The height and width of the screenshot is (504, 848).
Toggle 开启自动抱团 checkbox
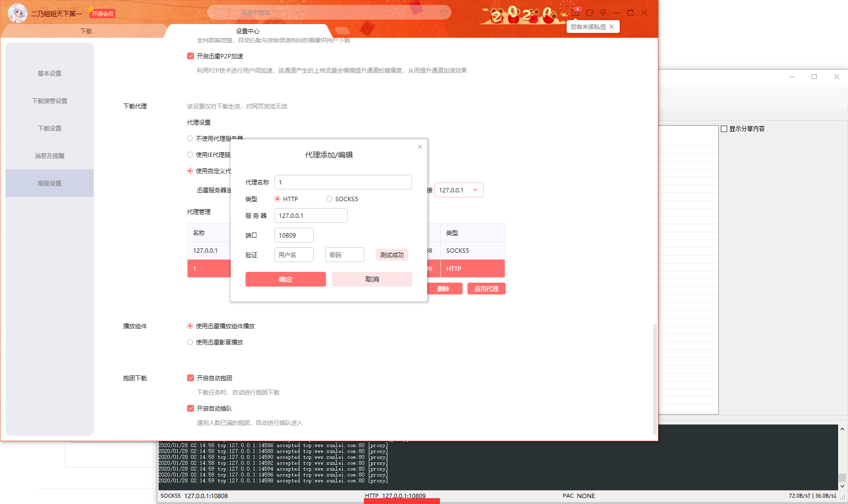pos(191,378)
